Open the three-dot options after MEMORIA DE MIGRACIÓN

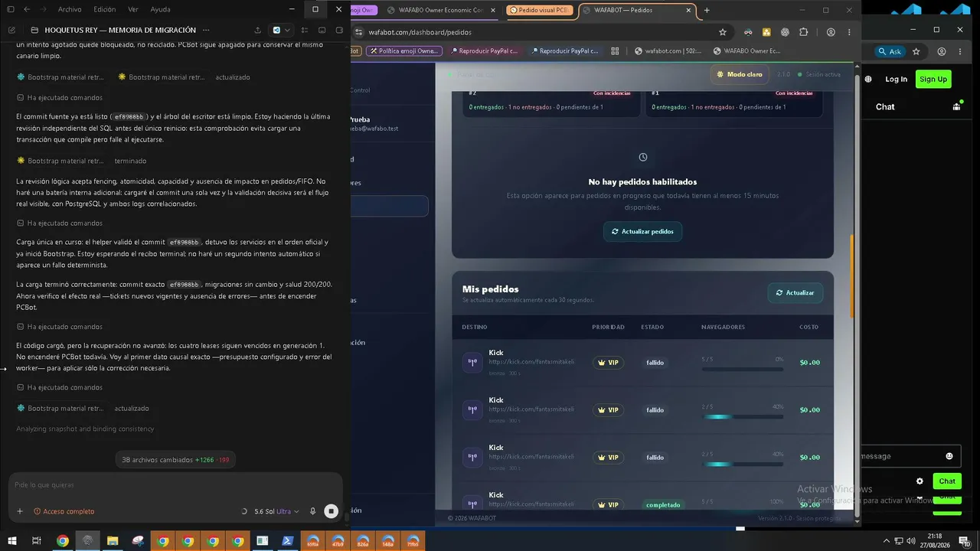point(204,30)
